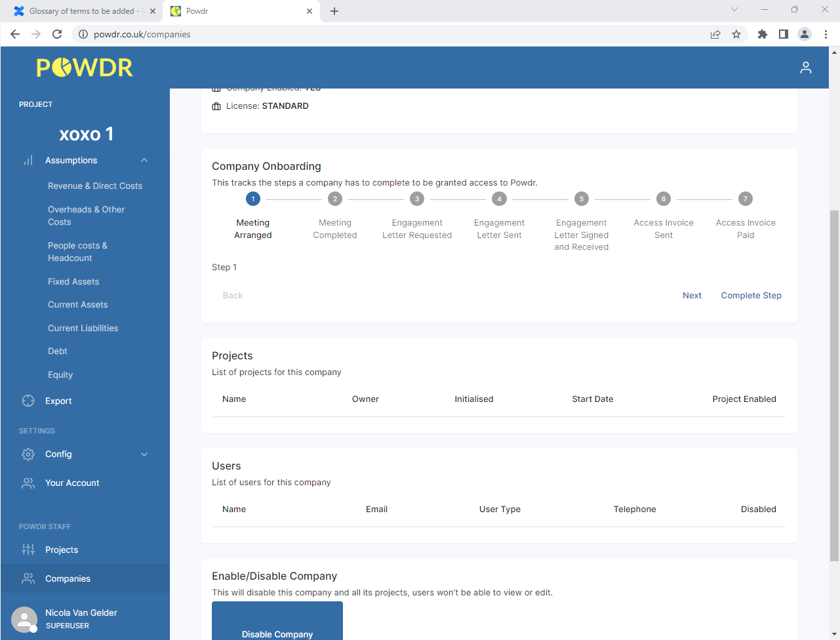Screen dimensions: 840x640
Task: Switch to the Glossary of terms tab
Action: click(x=79, y=10)
